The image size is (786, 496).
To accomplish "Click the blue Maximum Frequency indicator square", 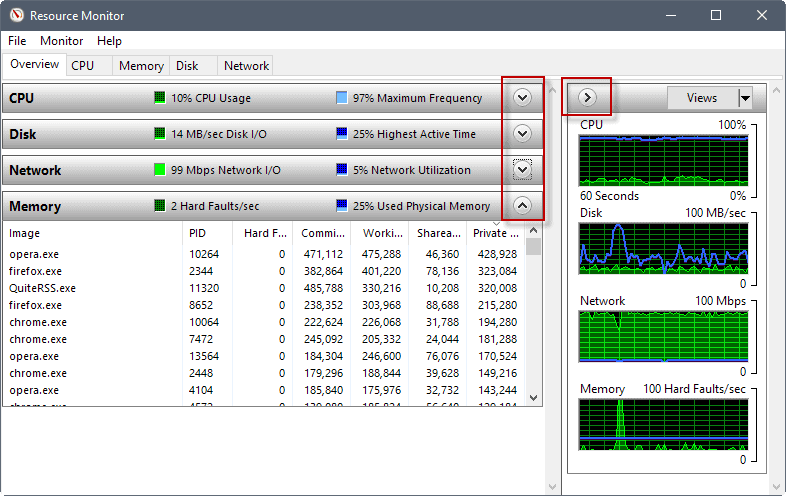I will (x=342, y=98).
